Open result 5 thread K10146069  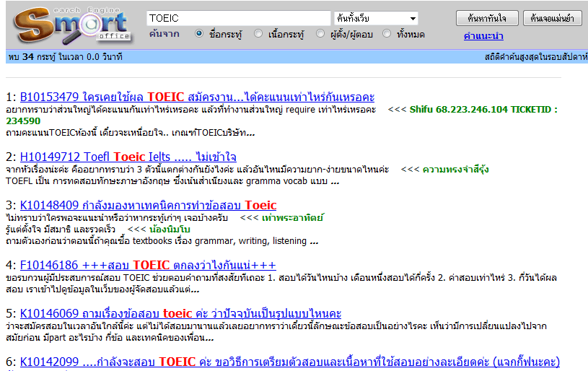180,313
